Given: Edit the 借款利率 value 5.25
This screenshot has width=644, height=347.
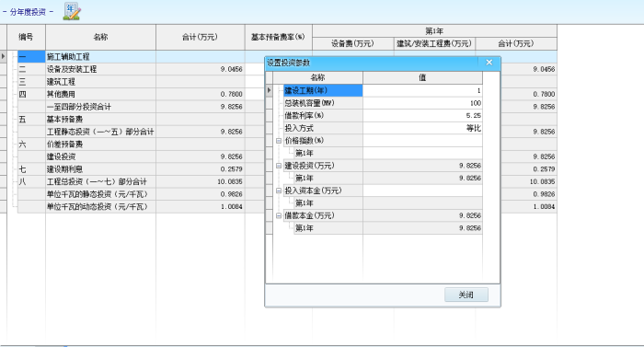Looking at the screenshot, I should [422, 116].
